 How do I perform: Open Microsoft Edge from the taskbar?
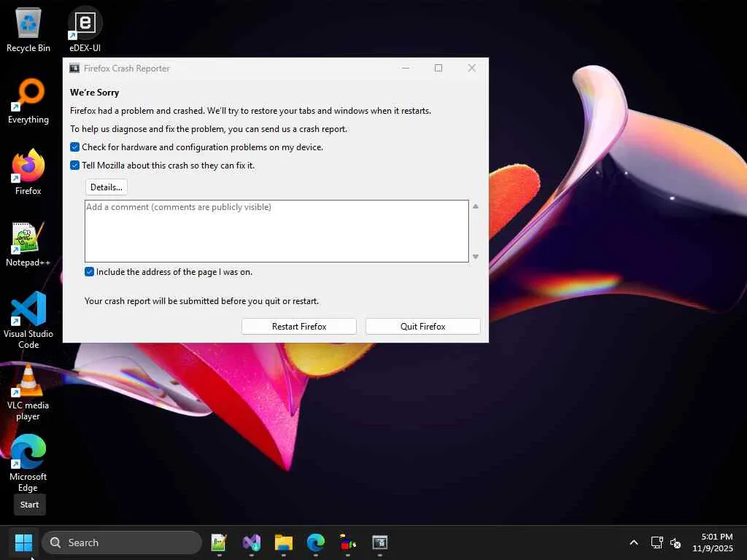(315, 542)
